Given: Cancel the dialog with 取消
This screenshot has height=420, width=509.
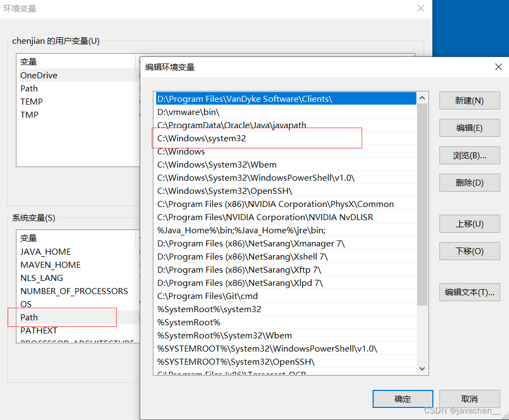Looking at the screenshot, I should click(x=470, y=399).
